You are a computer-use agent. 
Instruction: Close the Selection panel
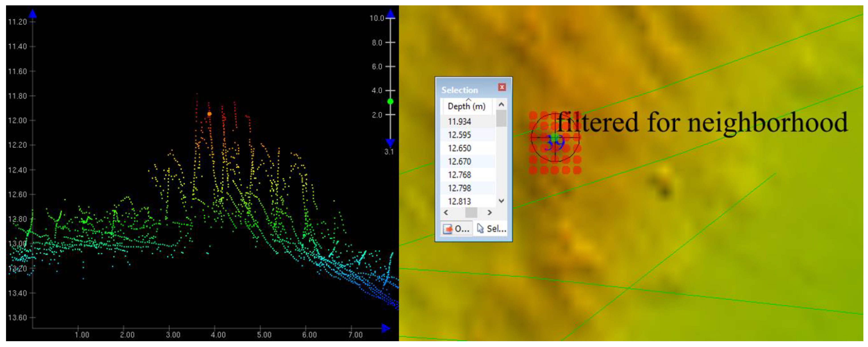tap(502, 87)
